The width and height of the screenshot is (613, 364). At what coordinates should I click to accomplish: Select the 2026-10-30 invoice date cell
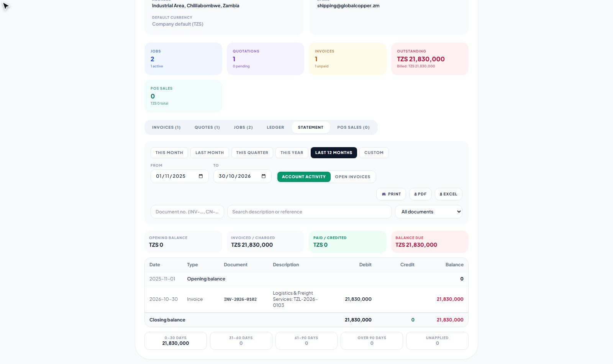[x=164, y=299]
